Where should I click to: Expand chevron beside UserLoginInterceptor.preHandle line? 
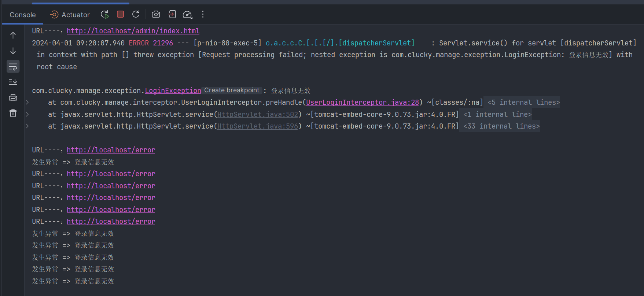[x=27, y=103]
